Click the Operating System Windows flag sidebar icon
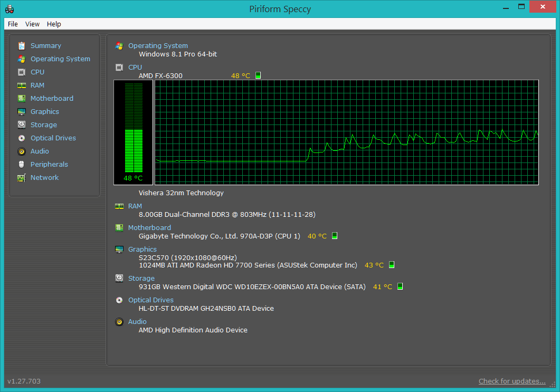This screenshot has height=392, width=560. click(22, 59)
